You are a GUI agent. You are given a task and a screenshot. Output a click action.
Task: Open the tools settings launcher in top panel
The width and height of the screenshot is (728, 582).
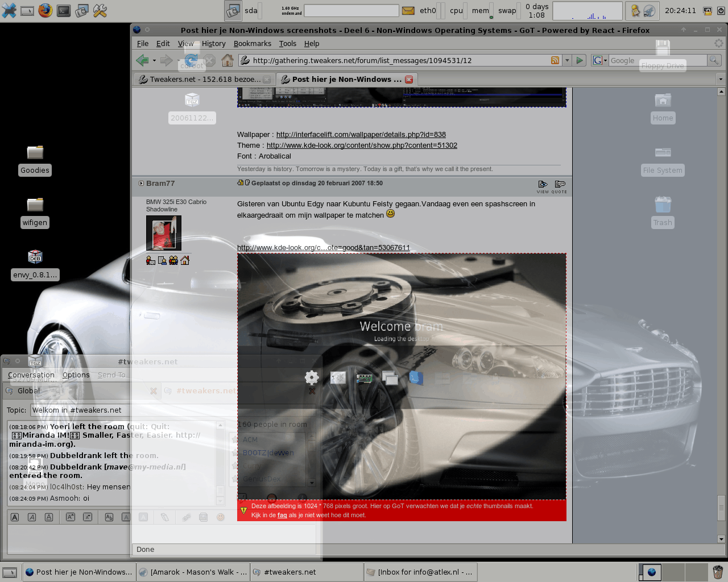coord(100,10)
